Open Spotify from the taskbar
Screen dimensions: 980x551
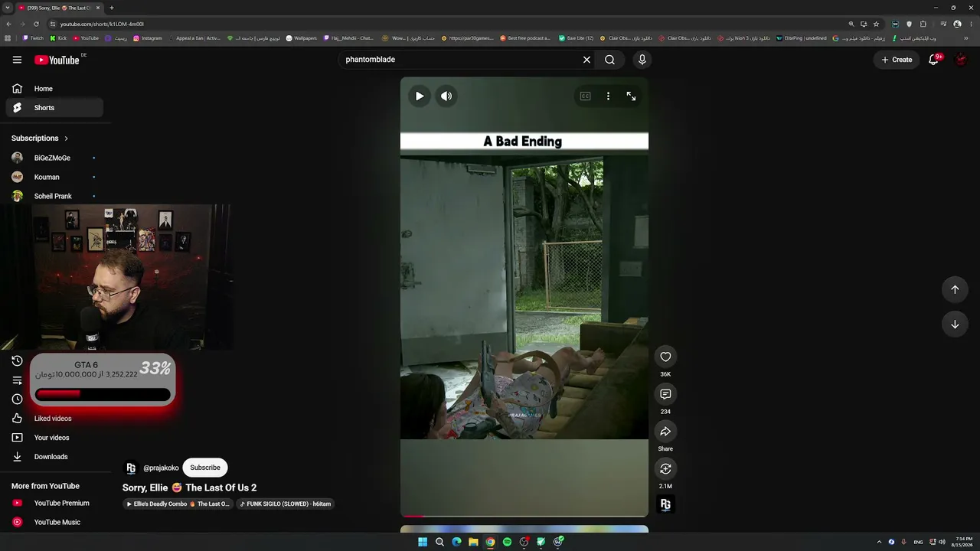tap(507, 542)
